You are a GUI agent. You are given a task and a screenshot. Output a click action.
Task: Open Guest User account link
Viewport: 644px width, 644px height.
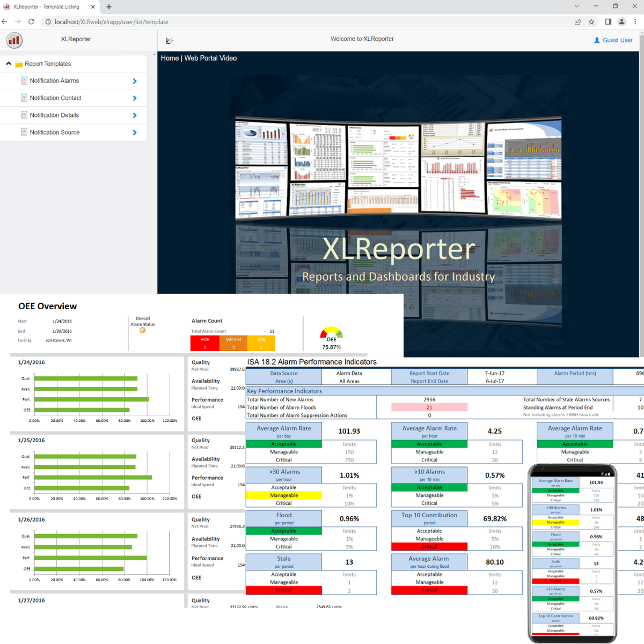point(617,40)
